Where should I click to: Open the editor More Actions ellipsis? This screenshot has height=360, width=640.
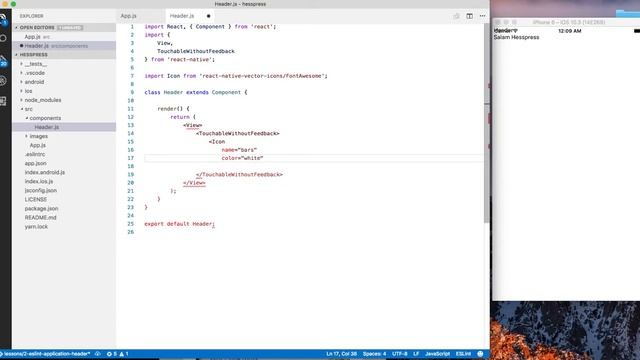[x=482, y=16]
